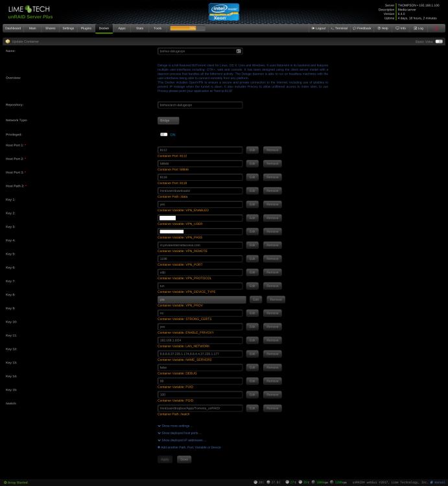Click the Apply button
This screenshot has width=448, height=486.
pos(165,459)
